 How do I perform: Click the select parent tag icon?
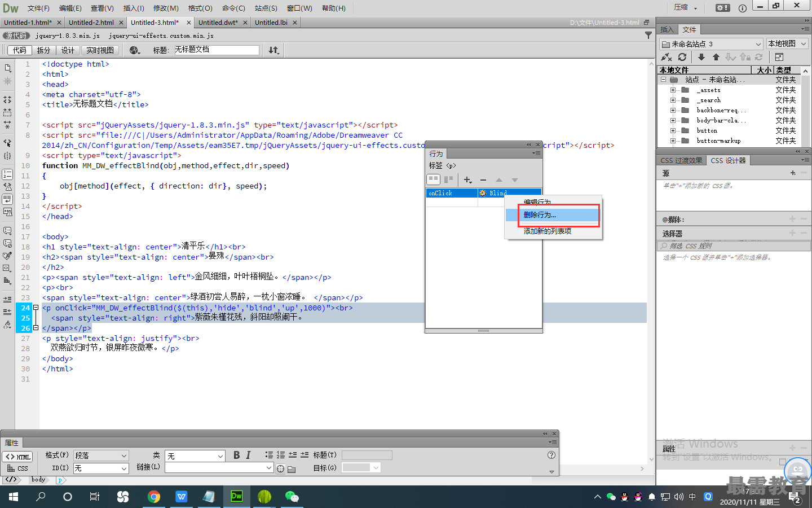[x=7, y=143]
